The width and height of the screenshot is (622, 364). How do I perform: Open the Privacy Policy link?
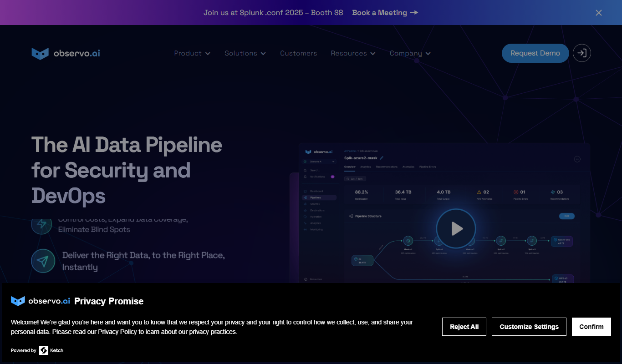pyautogui.click(x=118, y=332)
